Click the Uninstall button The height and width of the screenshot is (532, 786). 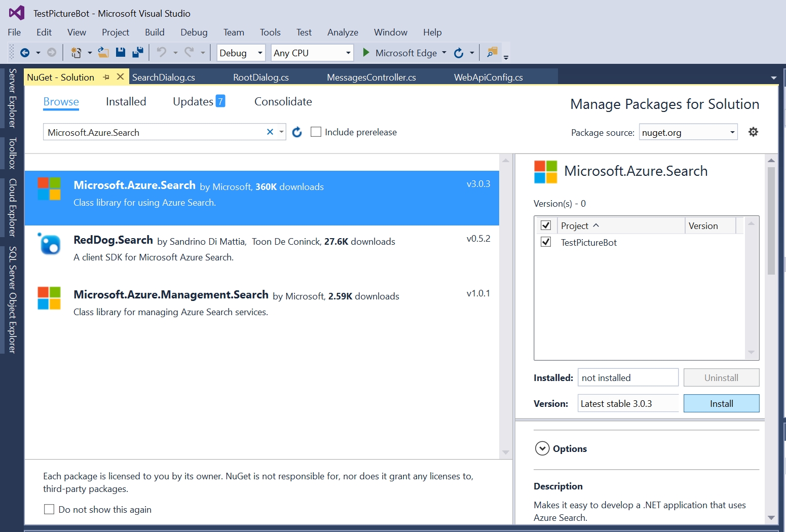(721, 377)
